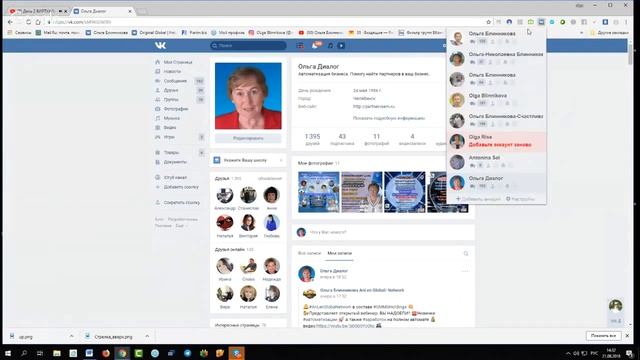Click the Olga Rise account with red warning
Viewport: 640px width, 360px height.
496,141
